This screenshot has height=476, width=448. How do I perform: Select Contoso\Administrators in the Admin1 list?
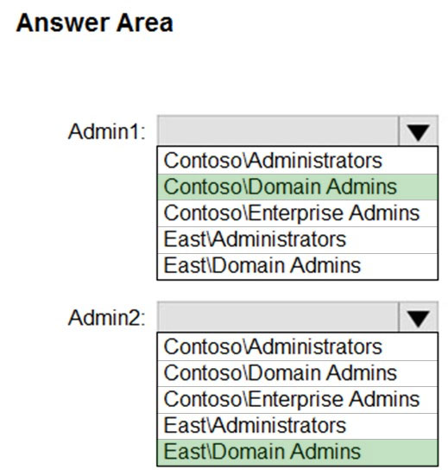(298, 161)
